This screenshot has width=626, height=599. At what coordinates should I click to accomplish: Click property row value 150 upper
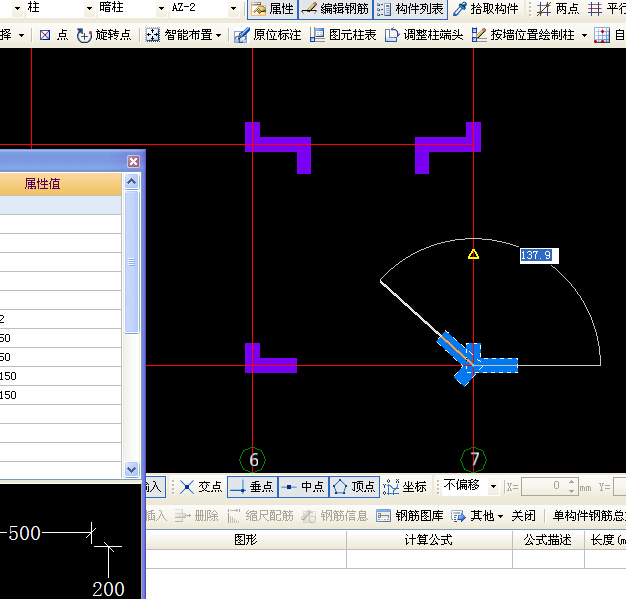point(60,376)
